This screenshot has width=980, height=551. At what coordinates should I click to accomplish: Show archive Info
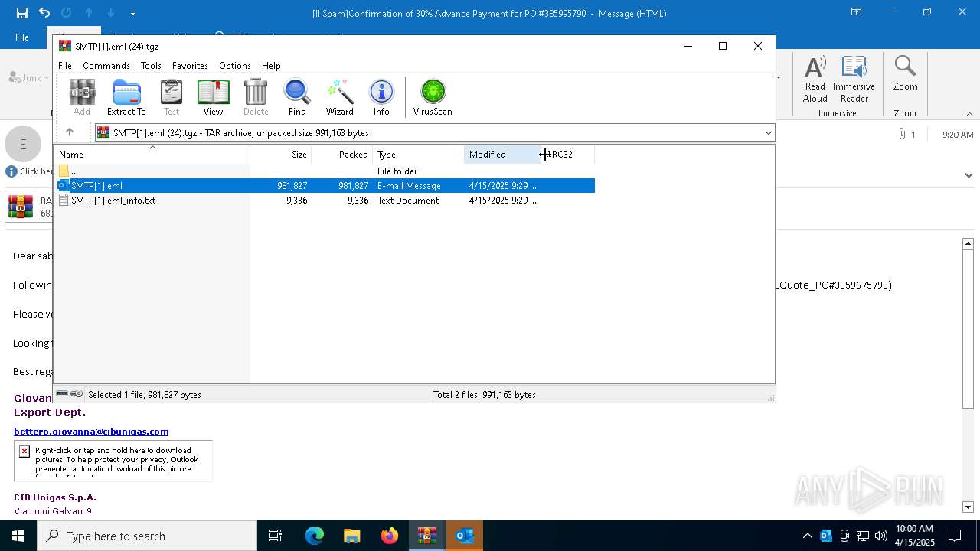pyautogui.click(x=381, y=97)
